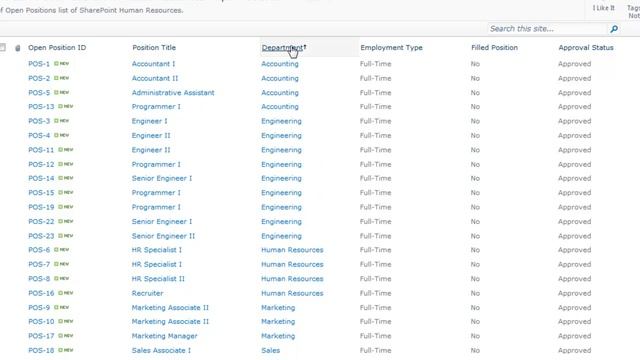
Task: Open the POS-14 item link
Action: click(41, 178)
